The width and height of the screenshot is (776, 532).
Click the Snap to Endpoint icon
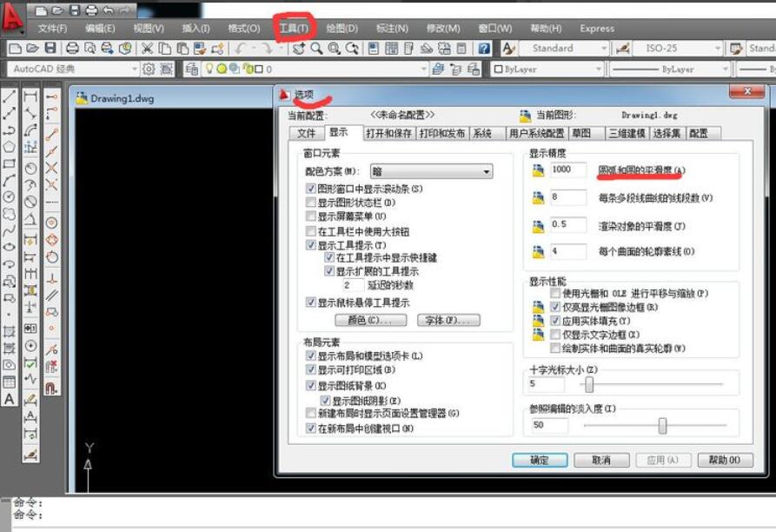(52, 134)
